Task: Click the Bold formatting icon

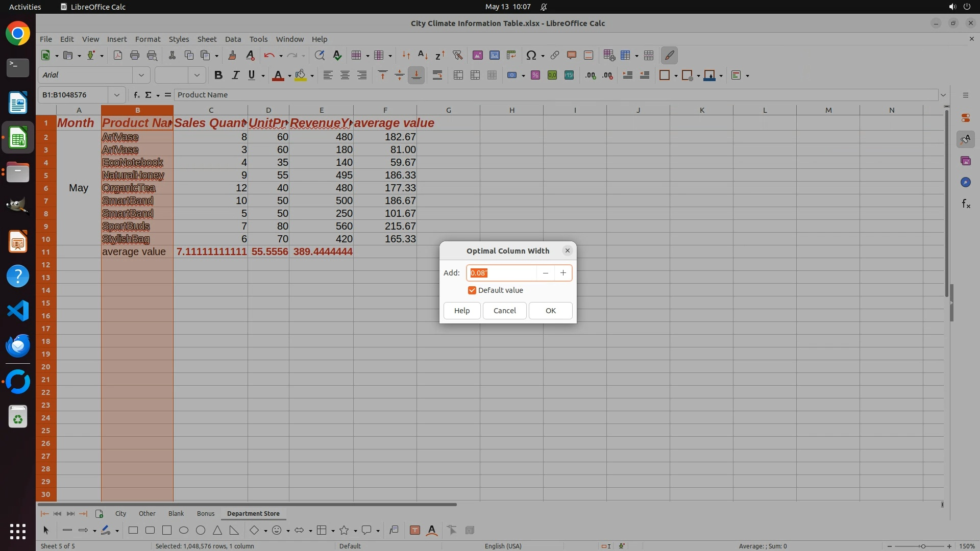Action: (x=218, y=75)
